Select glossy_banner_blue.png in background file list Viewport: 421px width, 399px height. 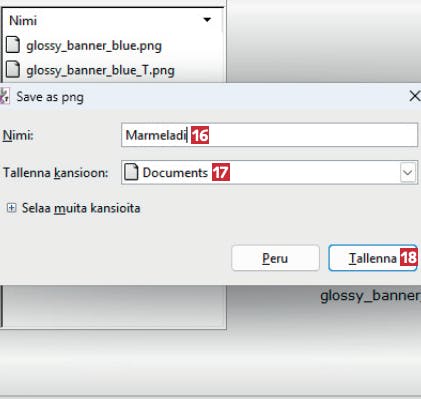tap(94, 46)
